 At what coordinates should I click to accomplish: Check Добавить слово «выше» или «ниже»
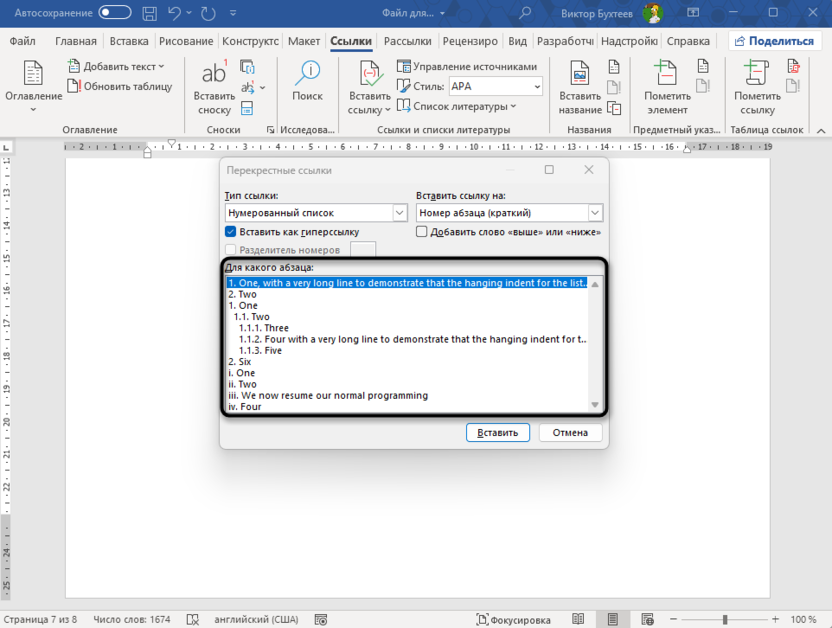(x=421, y=232)
